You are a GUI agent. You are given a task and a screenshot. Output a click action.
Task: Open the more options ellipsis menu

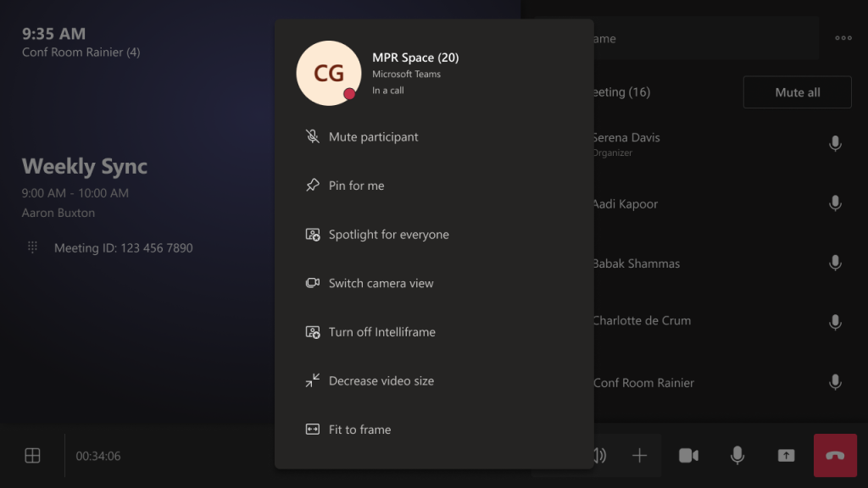tap(844, 37)
